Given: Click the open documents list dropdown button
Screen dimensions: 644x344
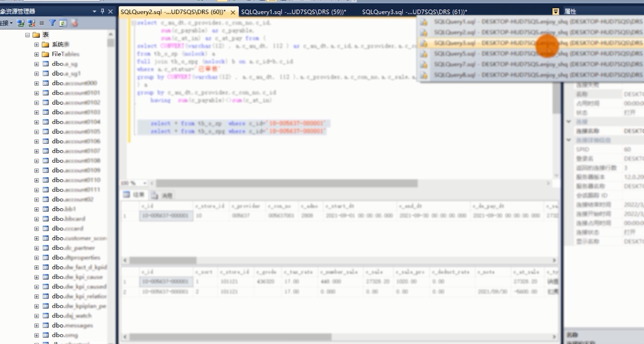Looking at the screenshot, I should point(555,12).
